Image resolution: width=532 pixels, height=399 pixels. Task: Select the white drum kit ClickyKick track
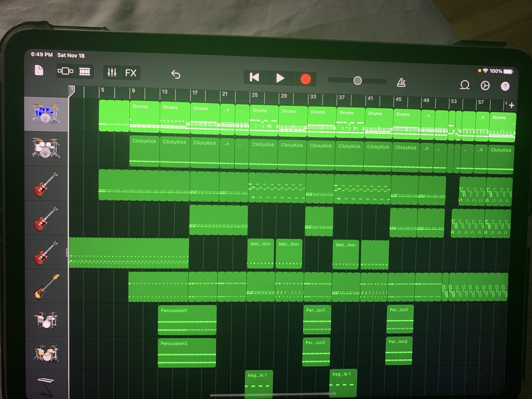click(x=46, y=148)
